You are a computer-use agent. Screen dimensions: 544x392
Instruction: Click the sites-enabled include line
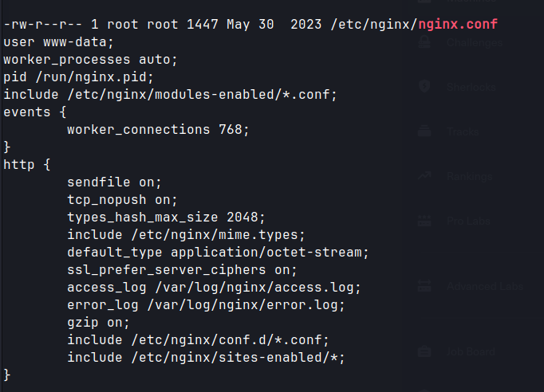click(206, 358)
